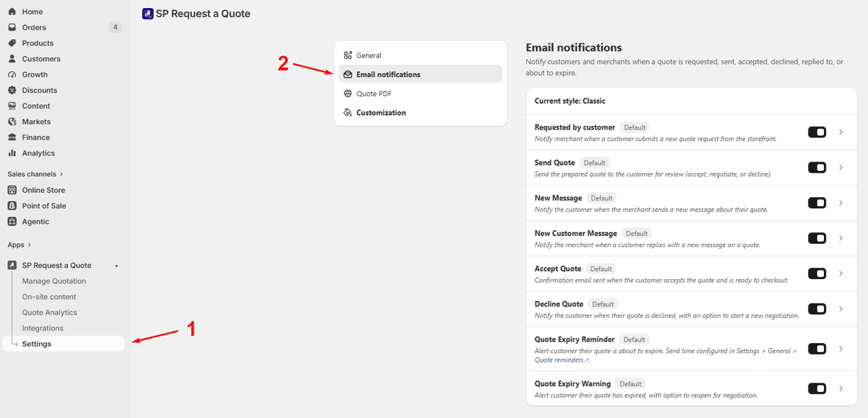Click the Orders inbox icon

(x=12, y=27)
